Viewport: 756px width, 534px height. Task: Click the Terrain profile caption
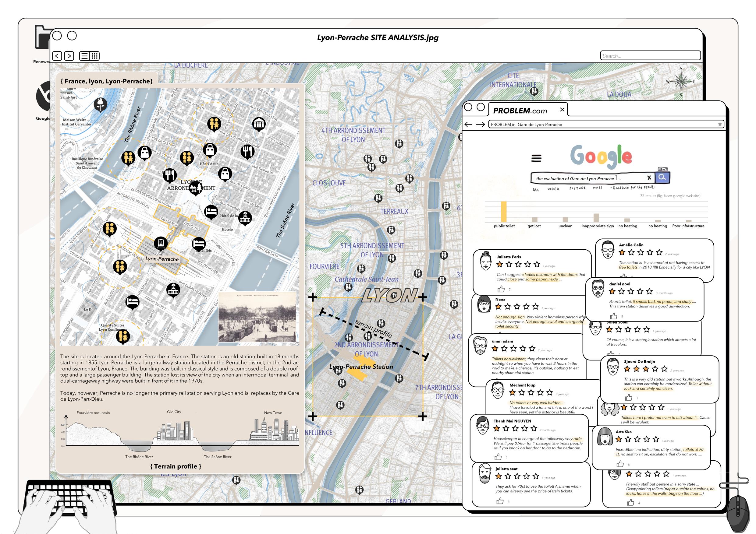pos(176,466)
